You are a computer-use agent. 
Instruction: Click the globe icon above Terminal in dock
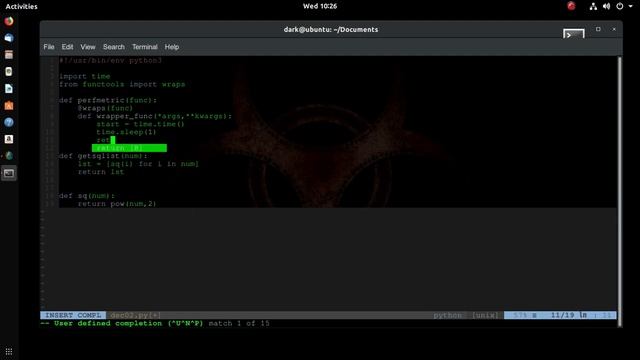(x=9, y=156)
